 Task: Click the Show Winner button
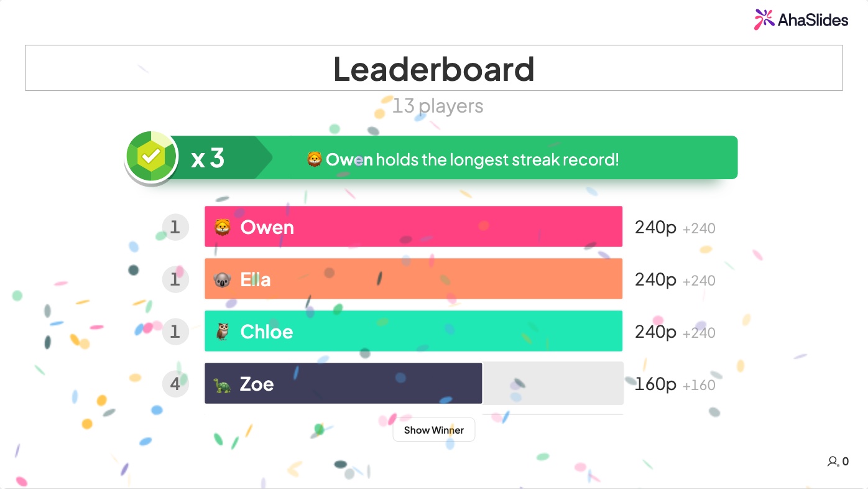tap(434, 430)
